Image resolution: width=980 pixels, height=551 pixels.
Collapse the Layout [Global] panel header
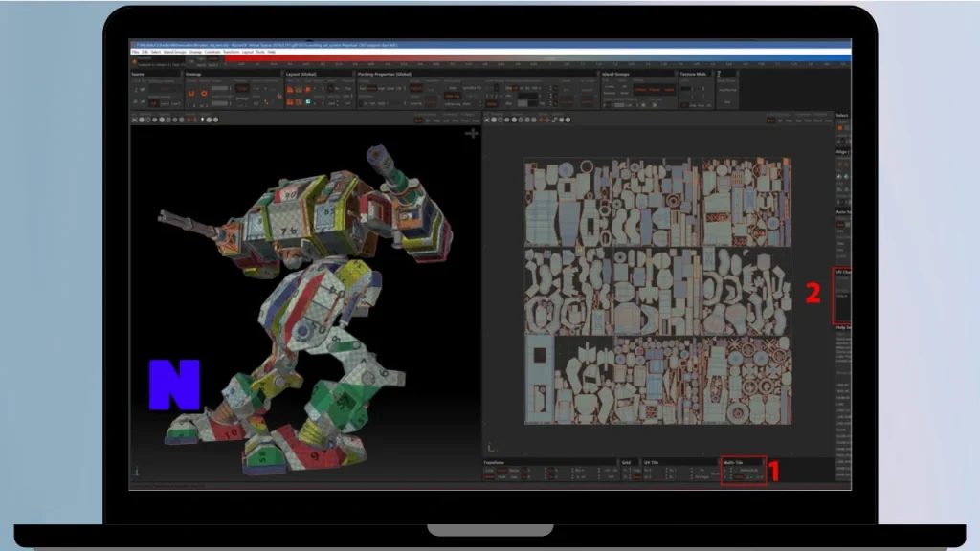[x=319, y=75]
